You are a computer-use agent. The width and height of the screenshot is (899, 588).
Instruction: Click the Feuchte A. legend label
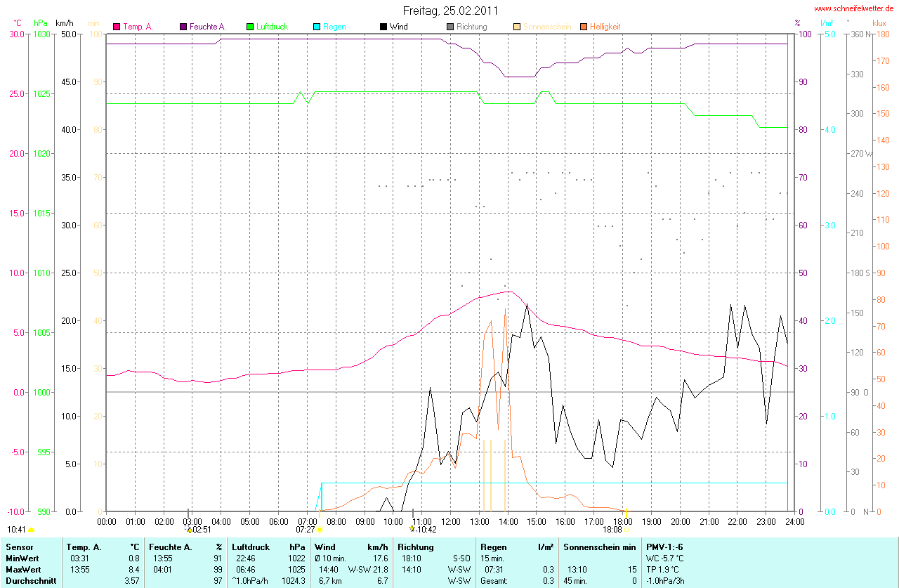208,27
